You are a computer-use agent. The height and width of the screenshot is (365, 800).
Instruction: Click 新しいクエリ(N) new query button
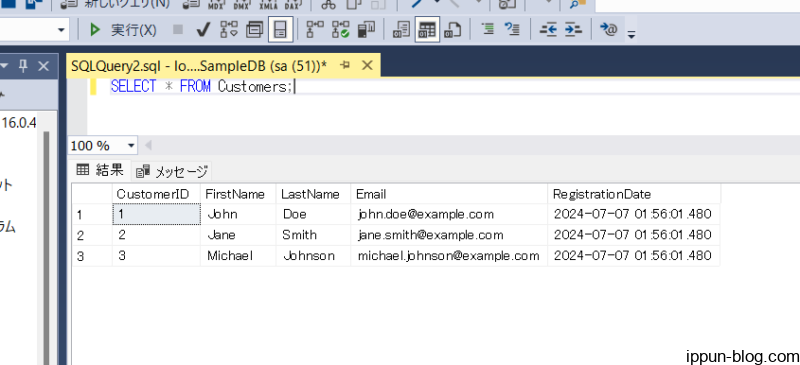coord(115,5)
